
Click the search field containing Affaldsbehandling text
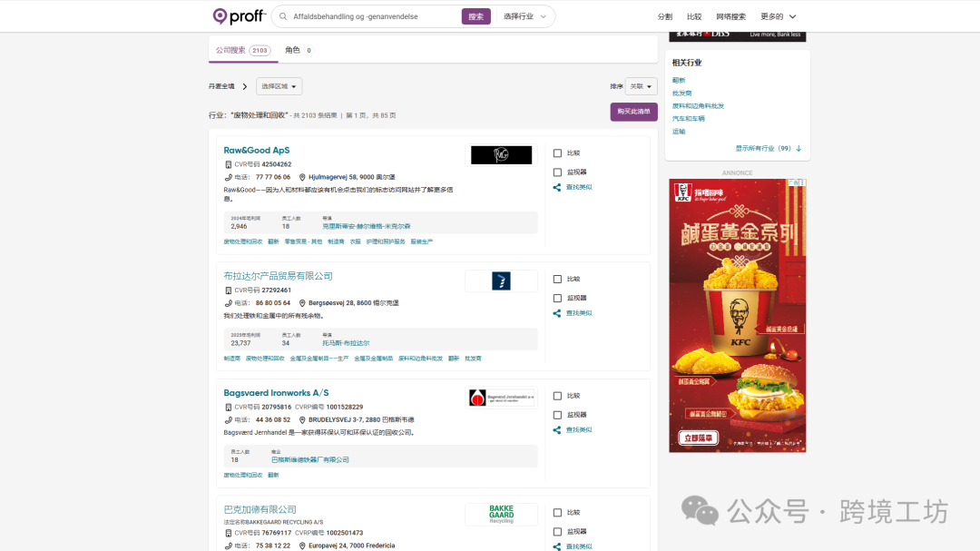coord(372,16)
